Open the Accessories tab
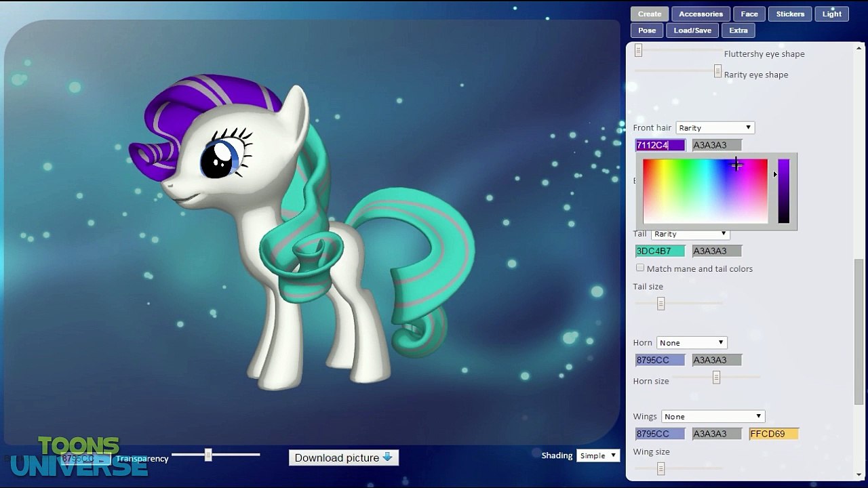Image resolution: width=868 pixels, height=488 pixels. pos(701,14)
